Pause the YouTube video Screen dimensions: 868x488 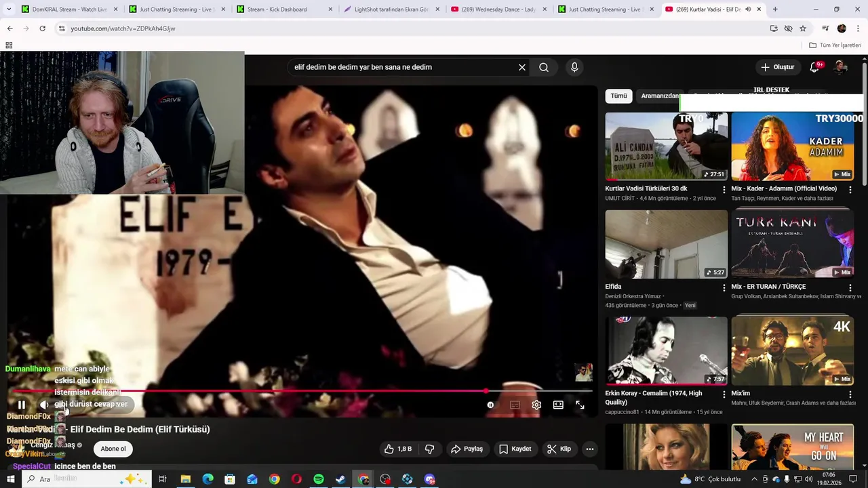tap(22, 405)
